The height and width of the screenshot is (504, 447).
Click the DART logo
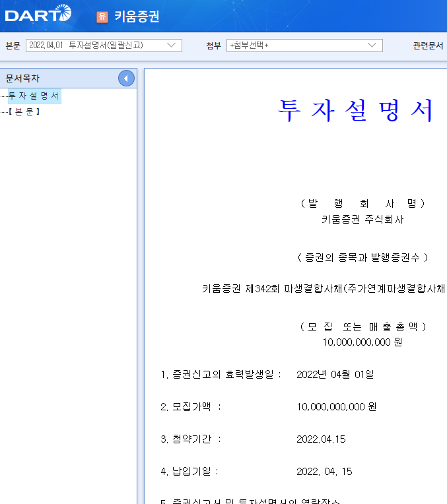click(38, 13)
